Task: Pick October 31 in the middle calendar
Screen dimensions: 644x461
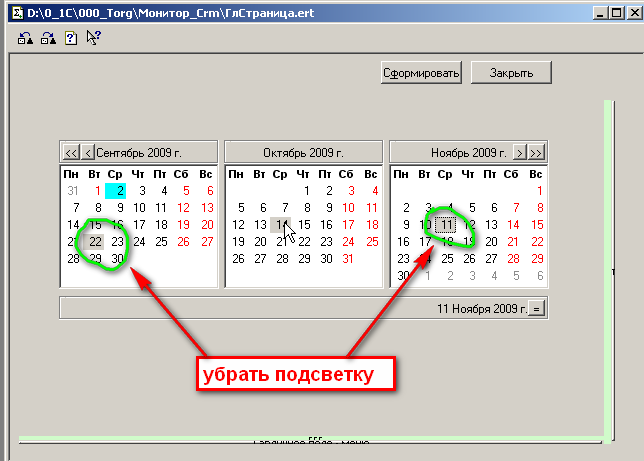Action: tap(347, 258)
